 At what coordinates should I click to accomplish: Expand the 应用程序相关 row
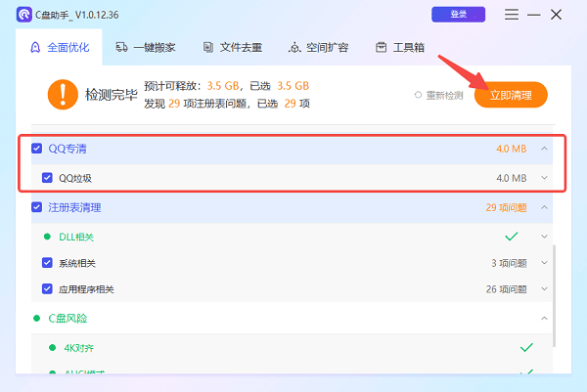pos(544,289)
